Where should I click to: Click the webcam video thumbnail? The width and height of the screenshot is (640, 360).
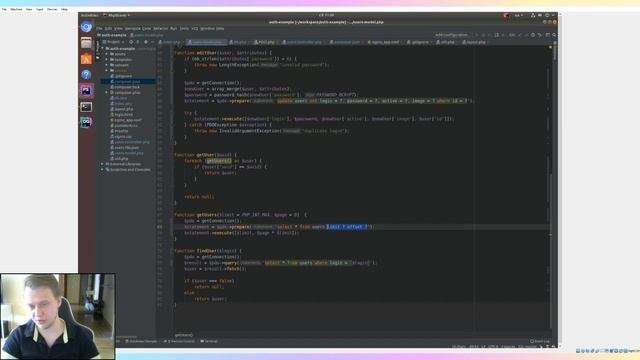(x=58, y=316)
